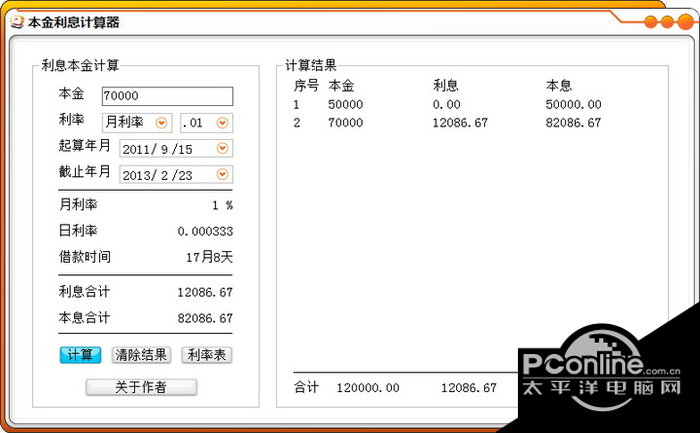Expand the .01 rate value dropdown
Screen dimensions: 700x433
tap(222, 123)
